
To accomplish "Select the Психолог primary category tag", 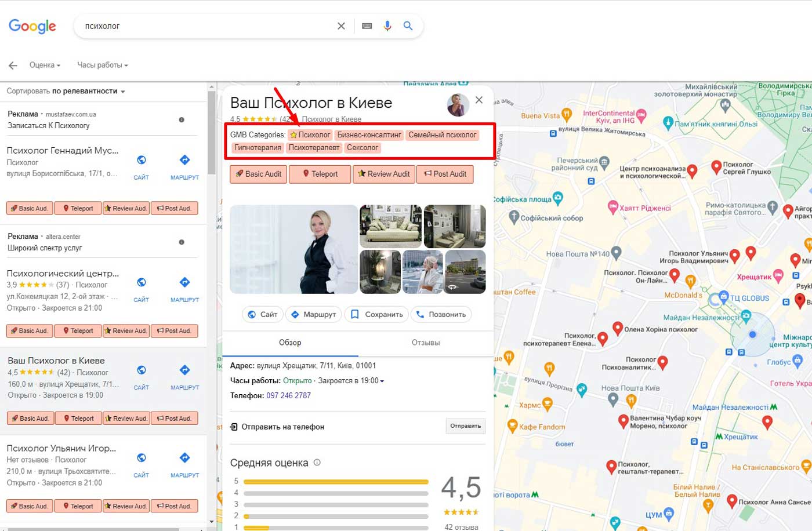I will click(x=310, y=135).
